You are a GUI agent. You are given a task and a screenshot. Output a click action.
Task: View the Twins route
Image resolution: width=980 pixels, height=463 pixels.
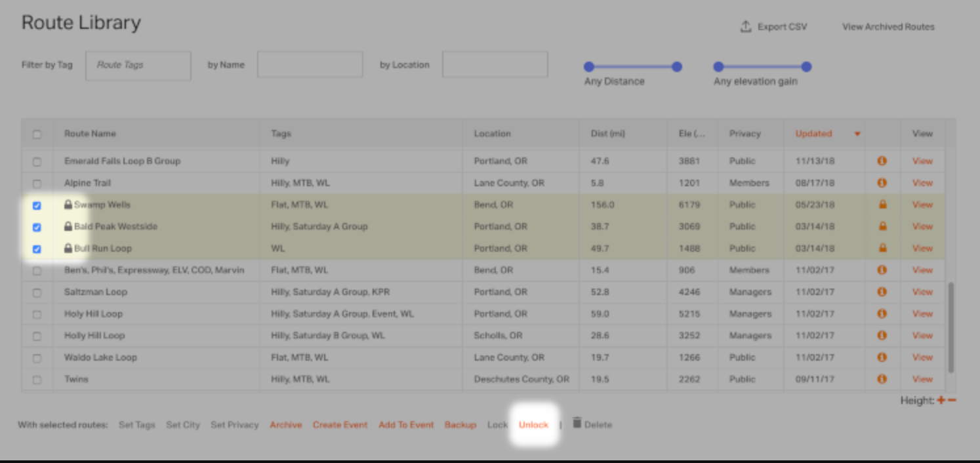point(922,379)
